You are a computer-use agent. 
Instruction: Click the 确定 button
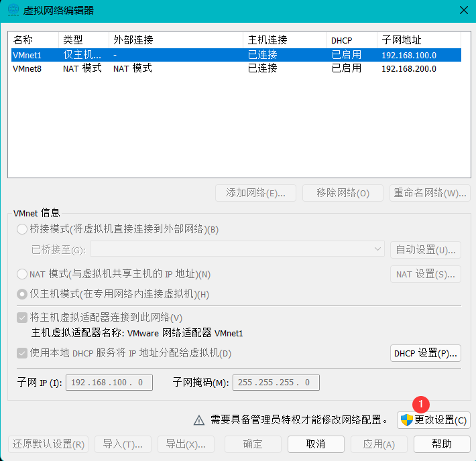point(253,444)
